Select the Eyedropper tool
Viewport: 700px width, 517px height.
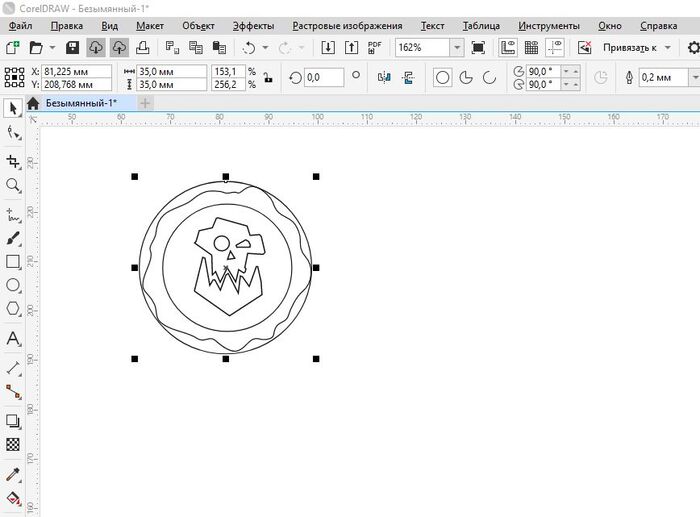[x=14, y=472]
